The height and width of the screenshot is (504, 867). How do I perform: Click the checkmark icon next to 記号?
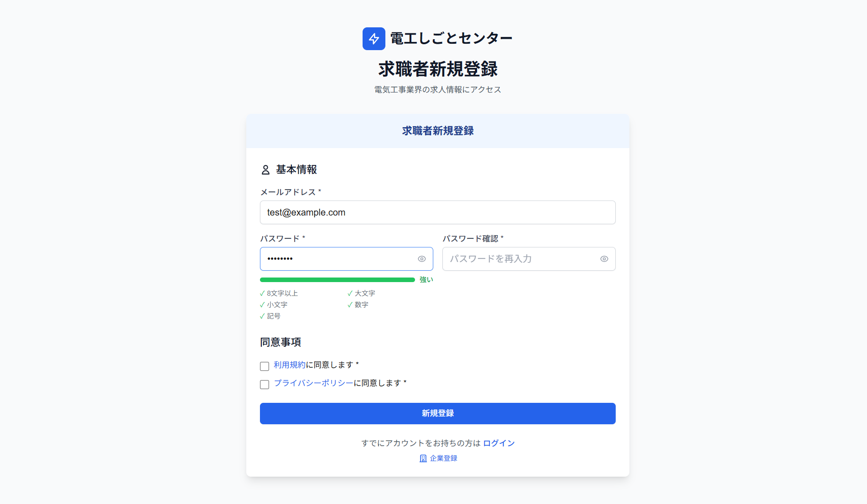[262, 316]
